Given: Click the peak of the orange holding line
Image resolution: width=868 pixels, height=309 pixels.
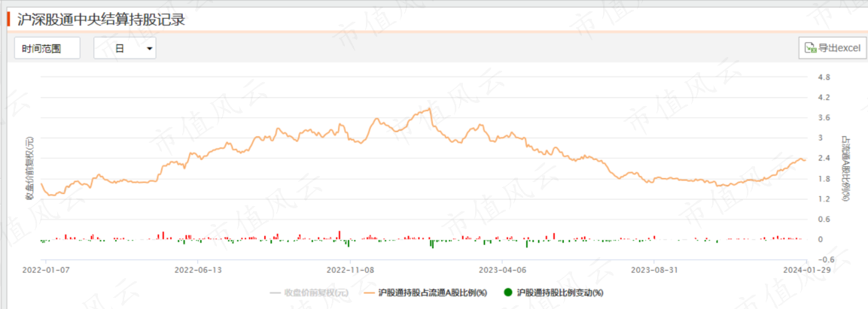Looking at the screenshot, I should pos(430,109).
